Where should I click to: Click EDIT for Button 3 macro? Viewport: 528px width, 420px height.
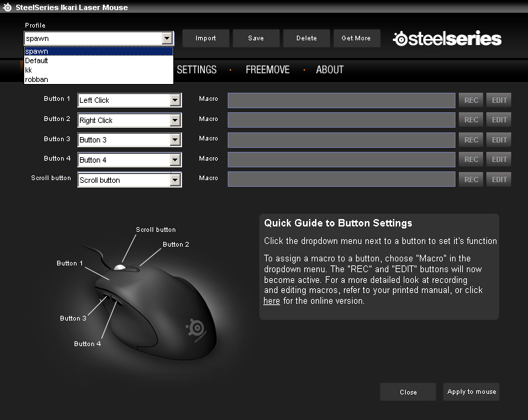(x=499, y=140)
